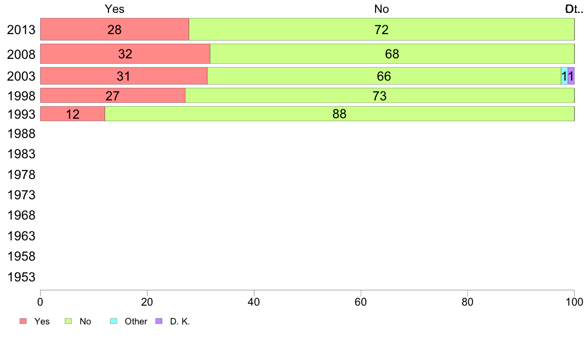The width and height of the screenshot is (588, 364).
Task: Click the red Yes legend swatch
Action: tap(23, 321)
